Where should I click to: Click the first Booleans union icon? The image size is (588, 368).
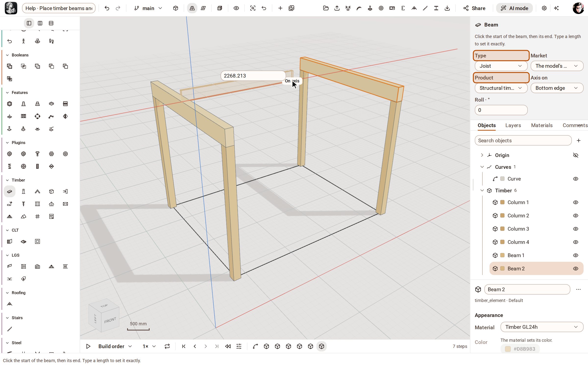point(10,66)
